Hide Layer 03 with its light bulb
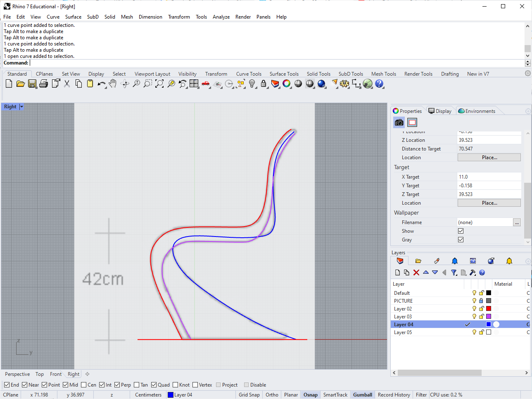Image resolution: width=532 pixels, height=399 pixels. [x=474, y=317]
